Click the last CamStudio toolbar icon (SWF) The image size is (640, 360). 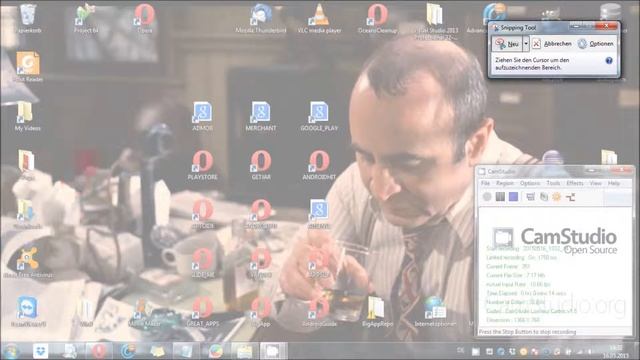570,197
